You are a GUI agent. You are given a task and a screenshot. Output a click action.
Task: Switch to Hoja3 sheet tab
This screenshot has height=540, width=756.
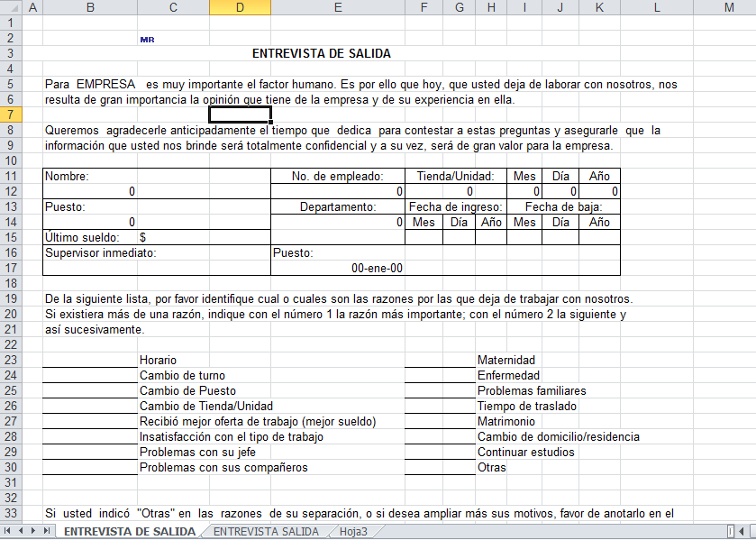pyautogui.click(x=353, y=532)
